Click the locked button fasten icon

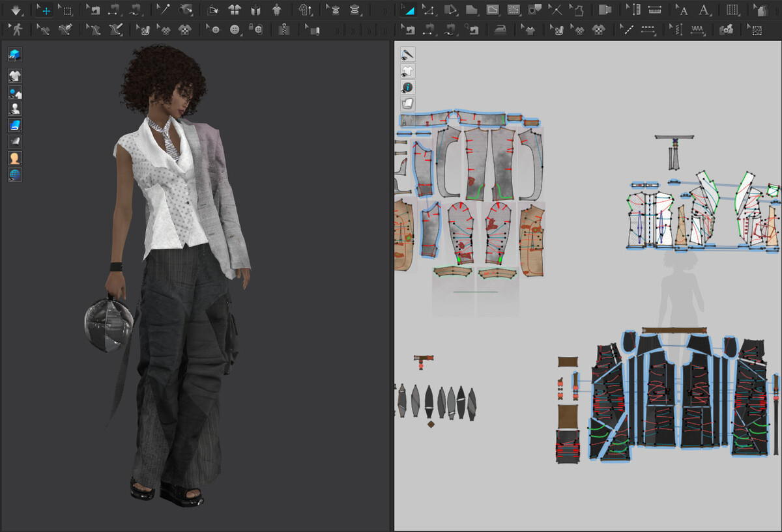point(256,29)
